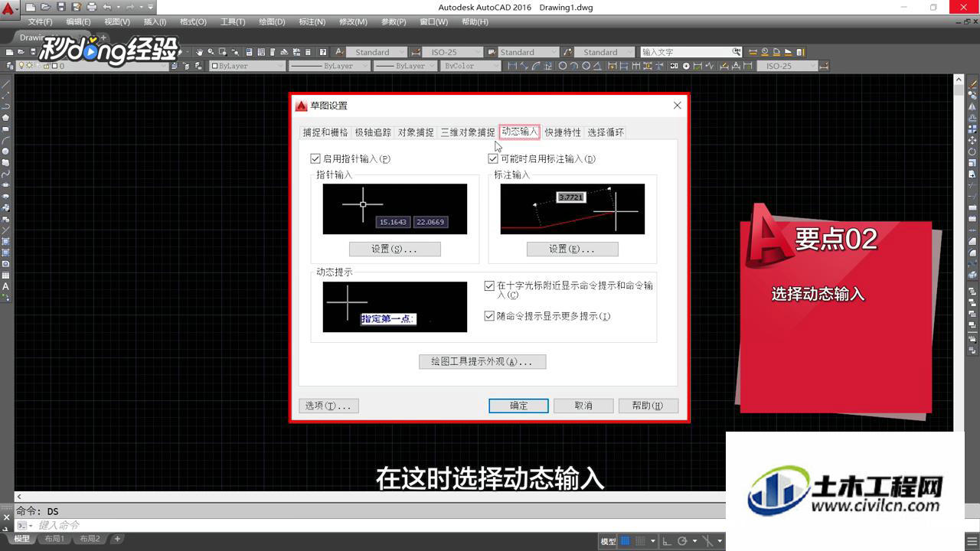Switch to the 快捷特性 tab
The width and height of the screenshot is (980, 551).
pyautogui.click(x=563, y=132)
